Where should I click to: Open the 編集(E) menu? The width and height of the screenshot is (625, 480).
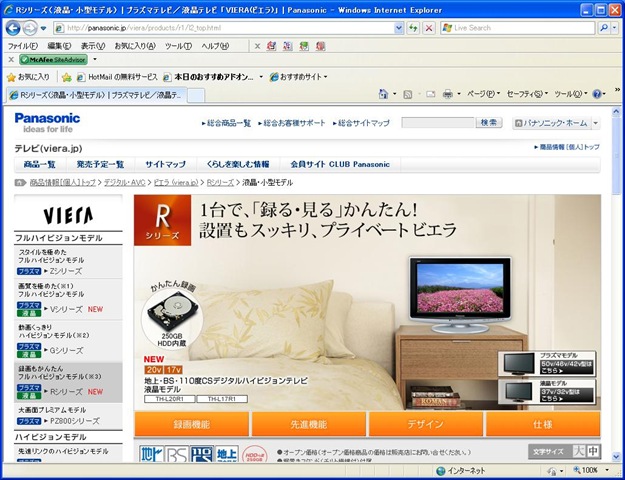point(59,46)
